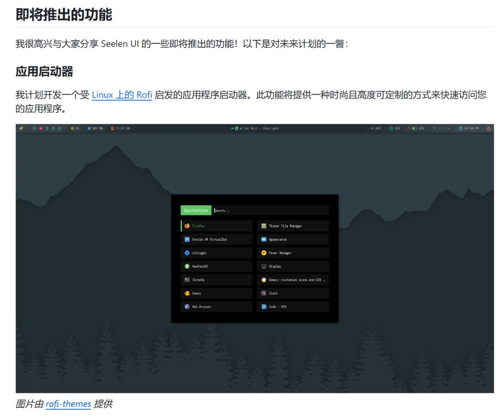
Task: Open Oomox icon and GTK customizer
Action: coord(296,280)
